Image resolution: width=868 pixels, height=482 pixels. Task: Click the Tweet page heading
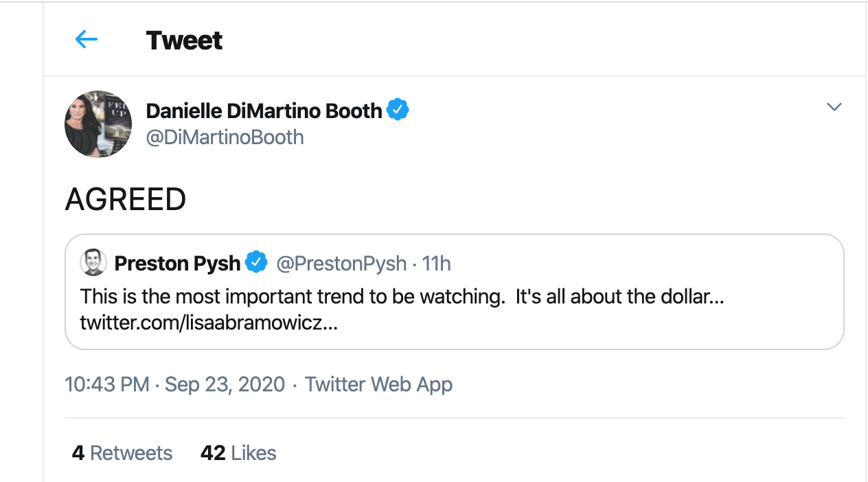point(184,41)
